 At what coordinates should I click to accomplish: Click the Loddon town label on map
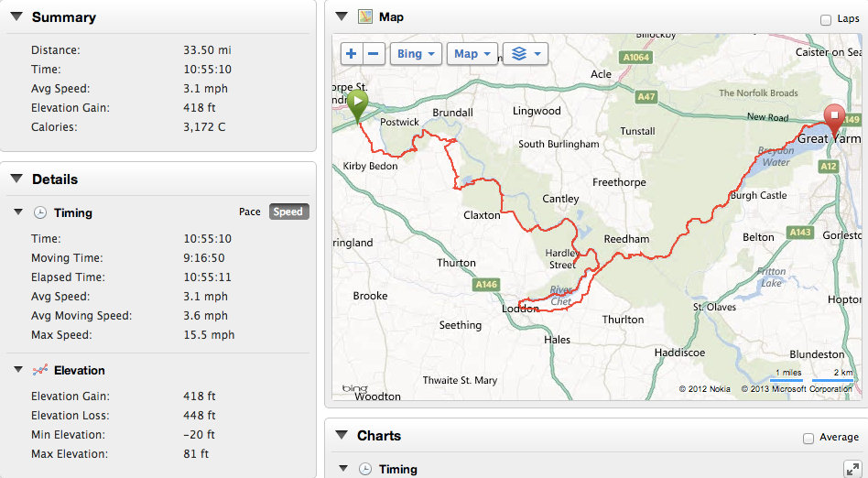tap(520, 310)
